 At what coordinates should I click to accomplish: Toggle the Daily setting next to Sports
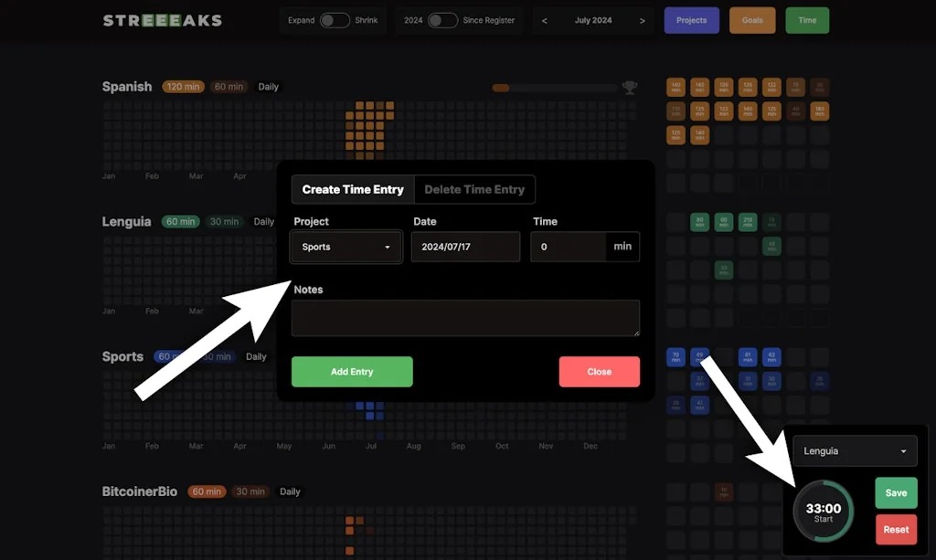[x=256, y=356]
